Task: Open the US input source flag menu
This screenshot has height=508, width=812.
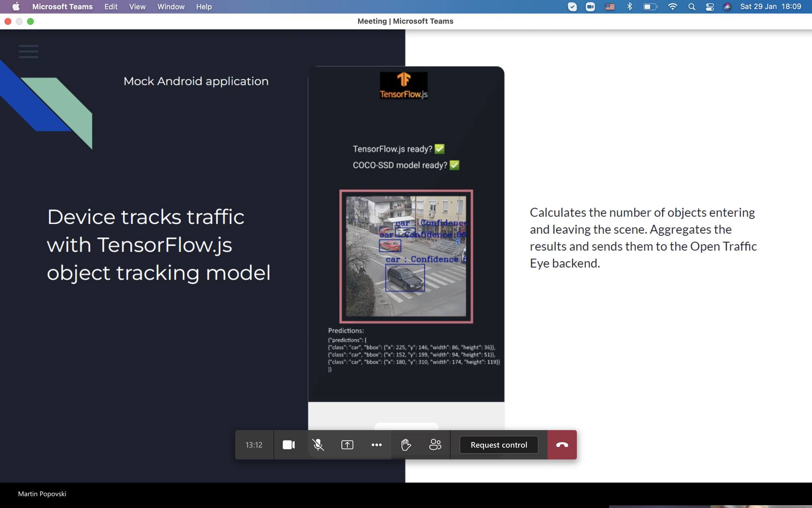Action: [610, 7]
